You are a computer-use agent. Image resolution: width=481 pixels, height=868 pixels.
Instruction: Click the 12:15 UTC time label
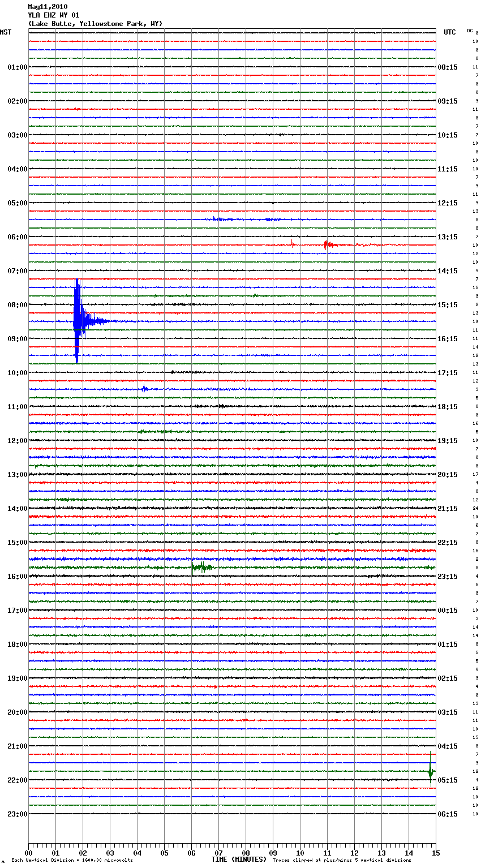[448, 203]
